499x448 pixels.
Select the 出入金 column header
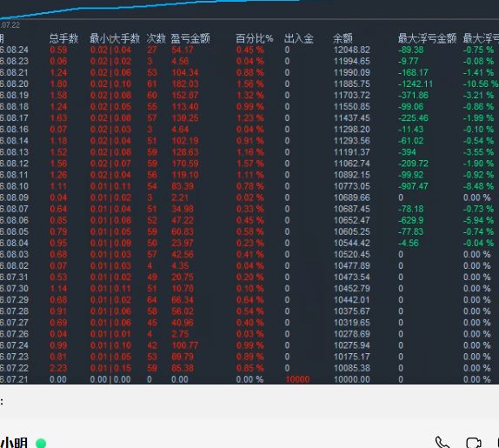click(x=298, y=38)
